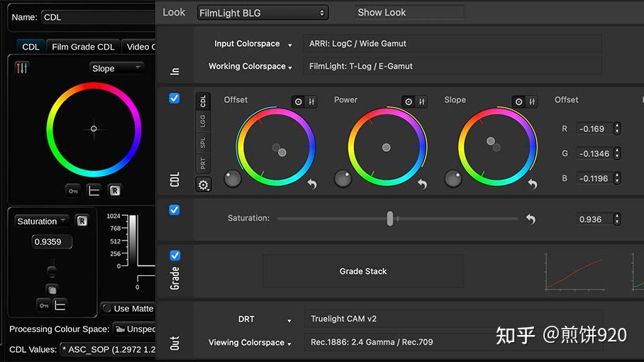
Task: Click the Power wheel luminance ball
Action: pyautogui.click(x=343, y=179)
